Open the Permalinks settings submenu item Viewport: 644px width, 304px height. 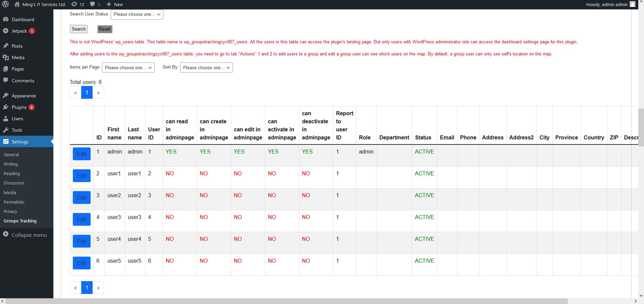click(x=14, y=202)
